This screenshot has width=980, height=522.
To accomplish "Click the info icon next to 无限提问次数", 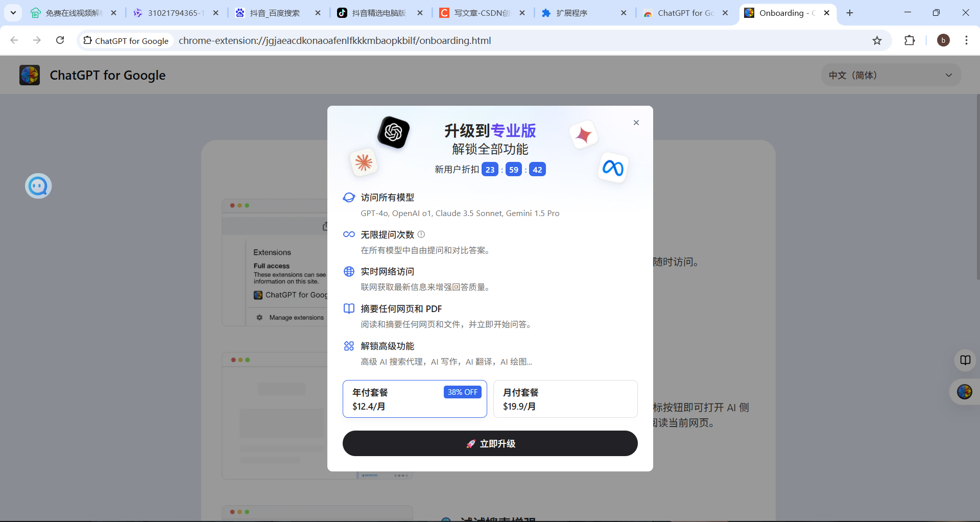I will 421,234.
